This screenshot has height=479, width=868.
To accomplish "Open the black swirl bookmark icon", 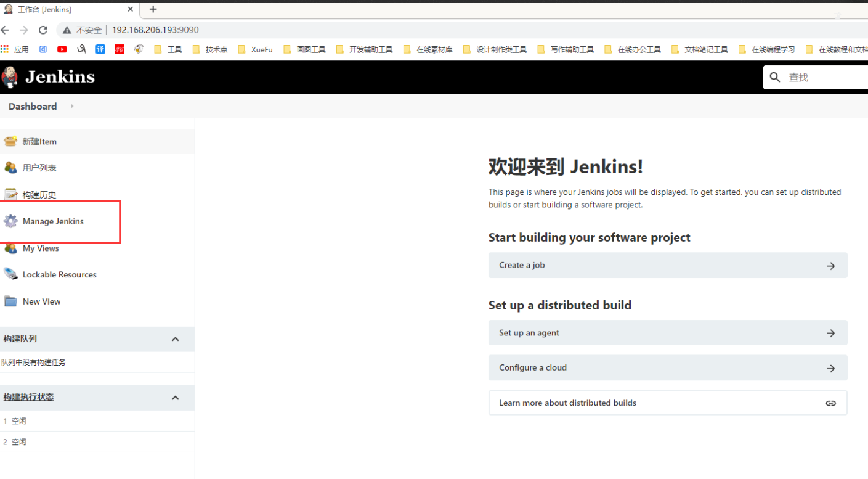I will pos(81,49).
